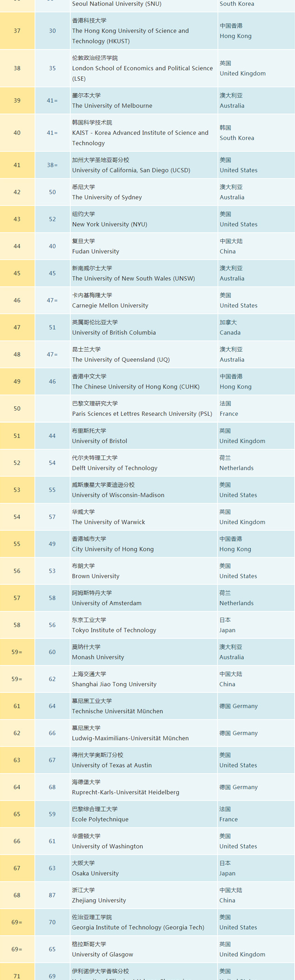Click 'University of Amsterdam' entry
Screen dimensions: 295x980
point(107,603)
